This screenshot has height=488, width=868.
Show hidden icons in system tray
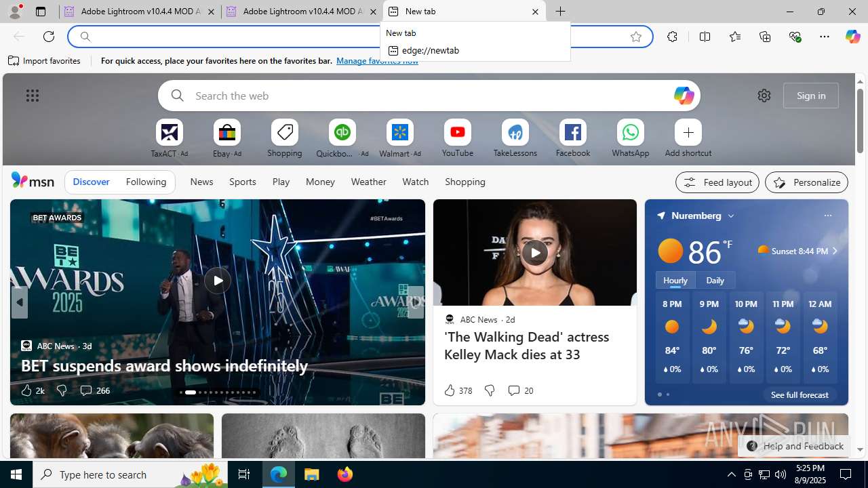tap(731, 474)
